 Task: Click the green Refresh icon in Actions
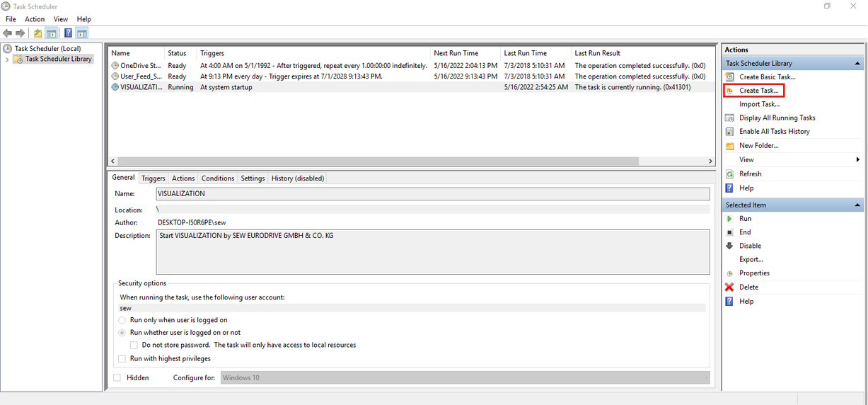(730, 174)
